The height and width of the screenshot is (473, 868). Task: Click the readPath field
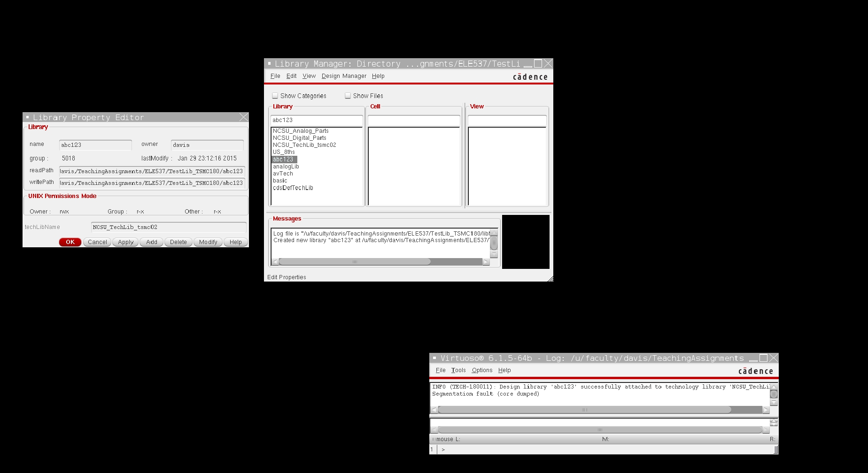click(x=152, y=171)
